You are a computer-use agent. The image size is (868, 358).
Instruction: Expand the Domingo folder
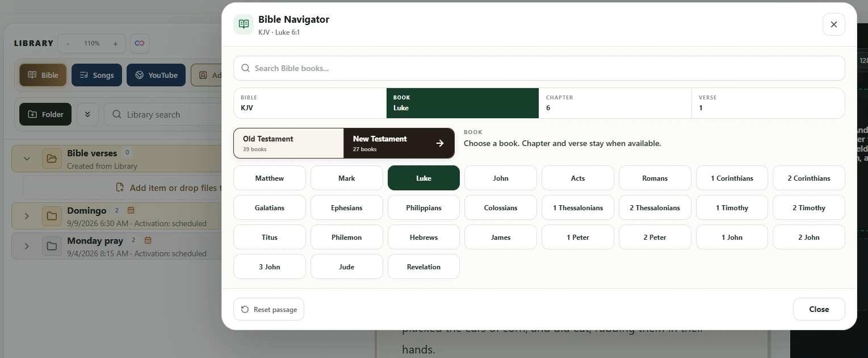pos(27,216)
